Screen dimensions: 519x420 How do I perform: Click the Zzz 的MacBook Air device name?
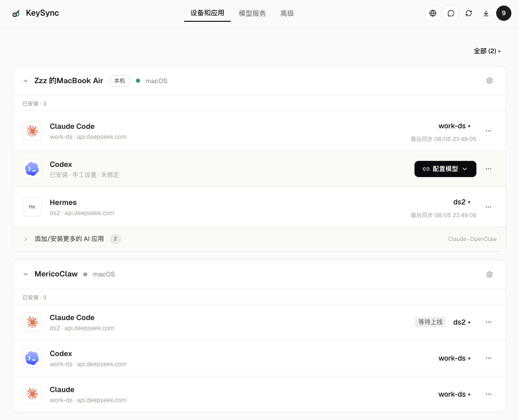tap(69, 81)
